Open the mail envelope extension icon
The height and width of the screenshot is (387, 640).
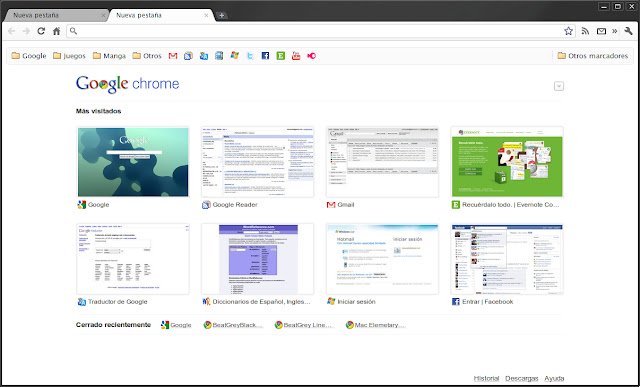(x=601, y=31)
